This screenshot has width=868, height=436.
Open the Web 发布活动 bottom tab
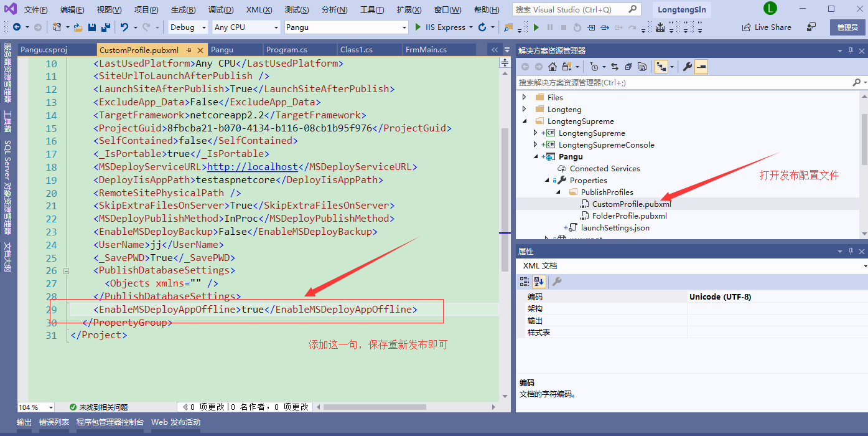176,422
